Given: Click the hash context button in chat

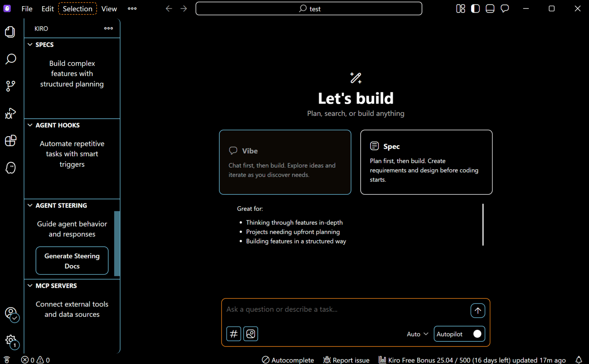Looking at the screenshot, I should click(x=234, y=334).
